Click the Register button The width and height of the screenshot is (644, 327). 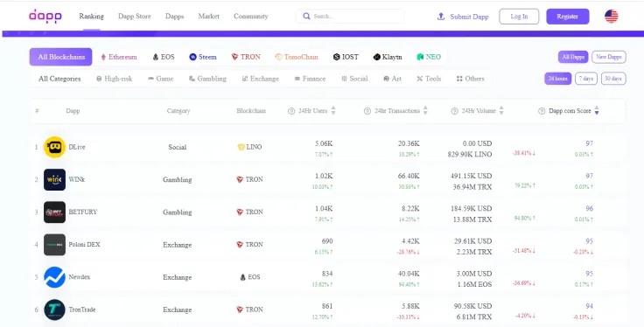(x=568, y=17)
